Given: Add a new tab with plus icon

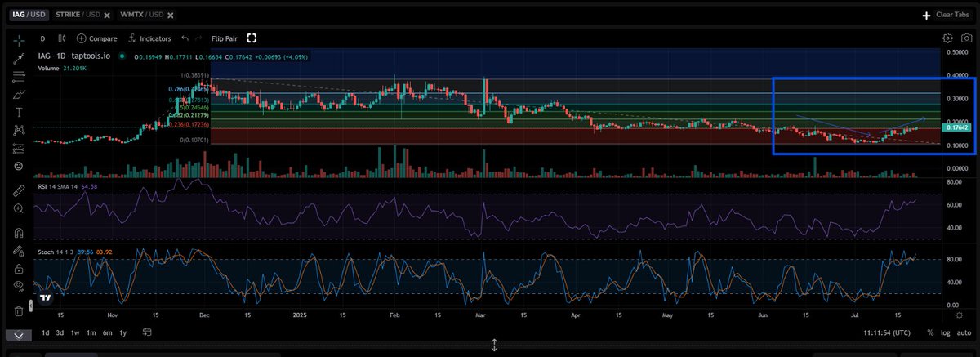Looking at the screenshot, I should click(x=926, y=15).
